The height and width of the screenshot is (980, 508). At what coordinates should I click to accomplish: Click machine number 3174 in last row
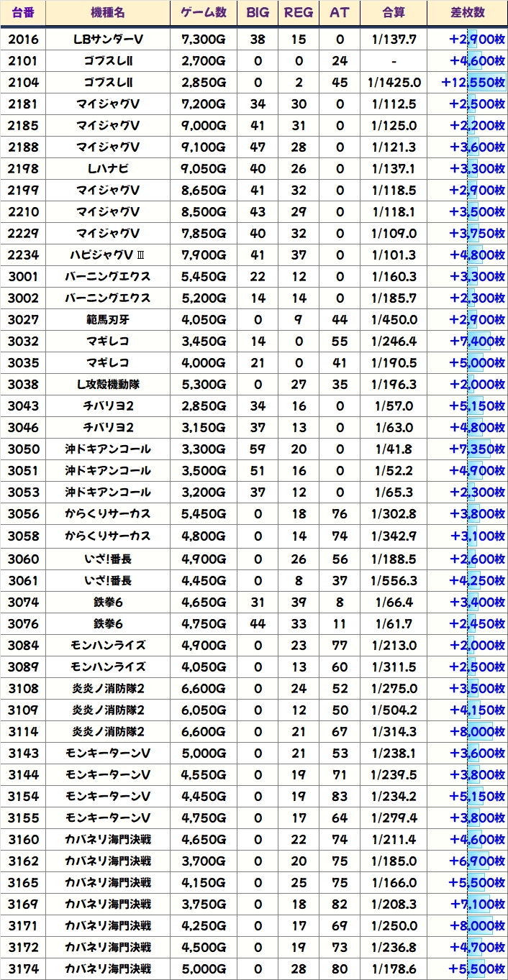[23, 968]
